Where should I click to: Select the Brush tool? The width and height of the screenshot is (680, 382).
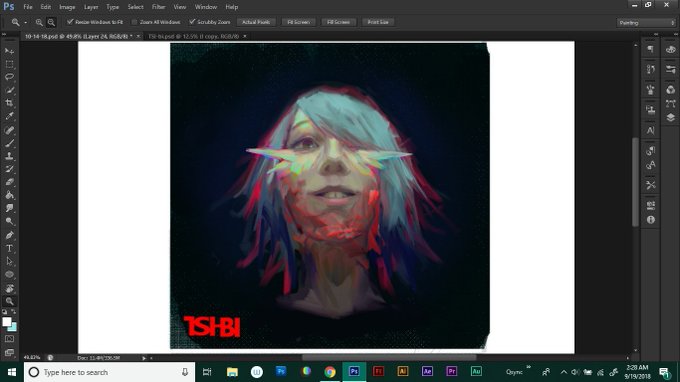coord(9,143)
